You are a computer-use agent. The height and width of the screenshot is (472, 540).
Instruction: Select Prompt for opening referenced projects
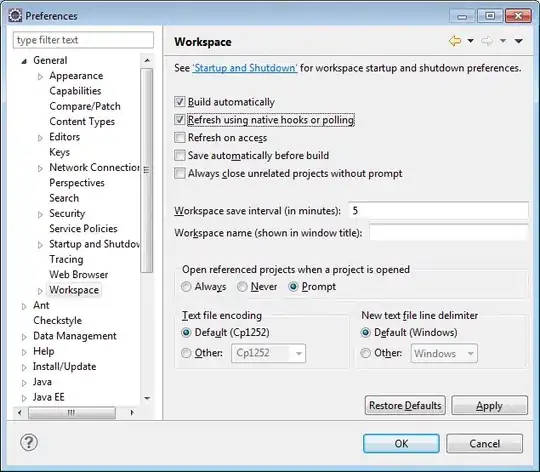[293, 286]
